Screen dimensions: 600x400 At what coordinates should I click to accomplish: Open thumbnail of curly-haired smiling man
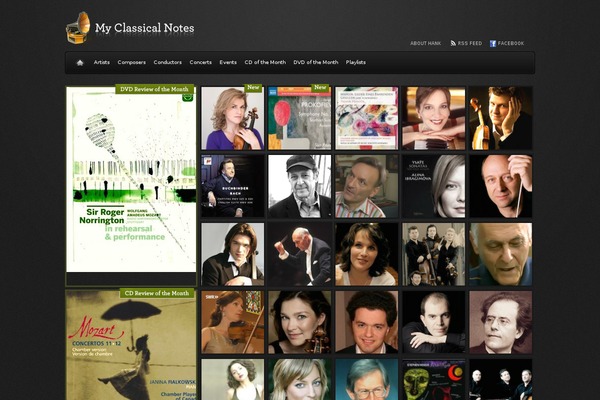367,322
